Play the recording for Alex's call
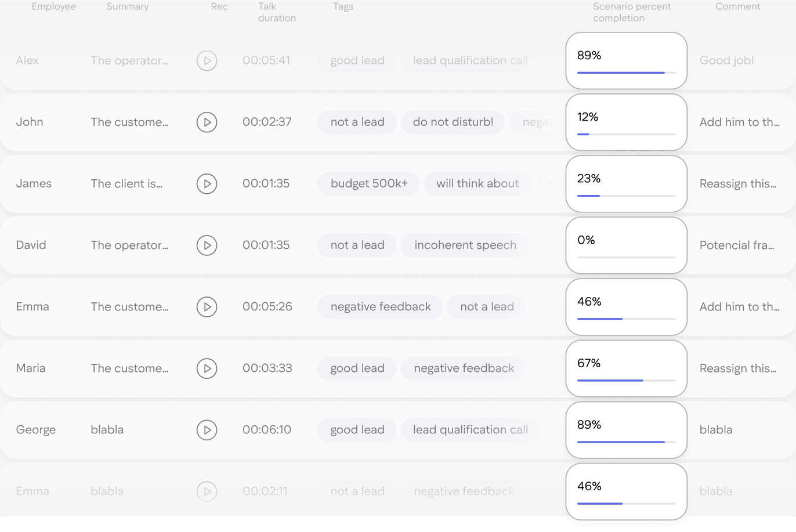The width and height of the screenshot is (796, 532). pyautogui.click(x=207, y=61)
